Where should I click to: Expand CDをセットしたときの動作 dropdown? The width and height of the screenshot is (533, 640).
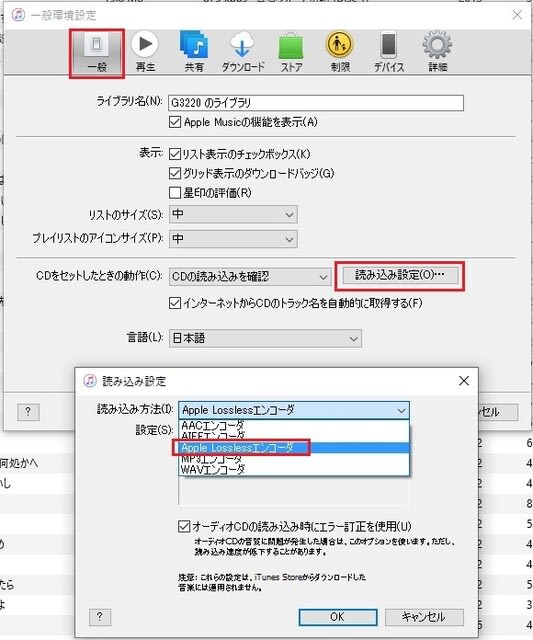coord(250,277)
